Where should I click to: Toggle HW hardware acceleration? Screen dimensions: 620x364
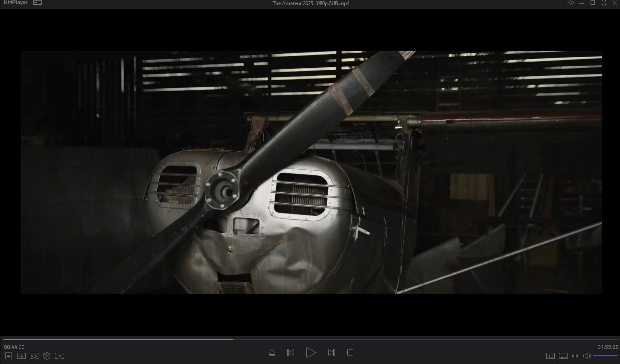coord(550,356)
